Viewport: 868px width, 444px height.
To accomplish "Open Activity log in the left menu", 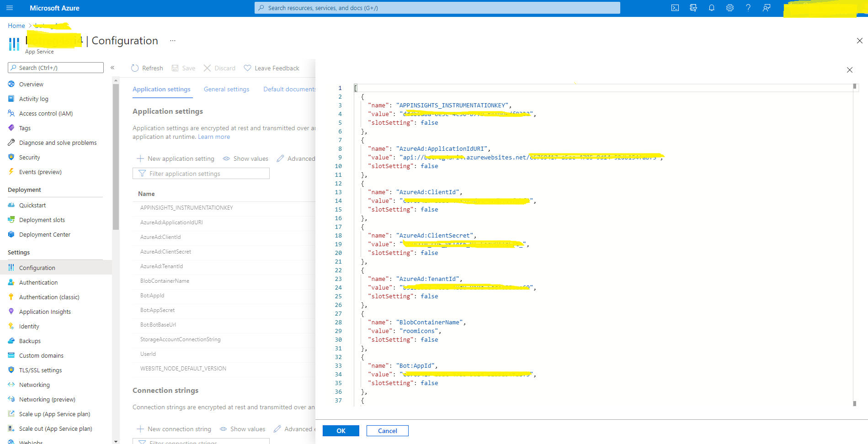I will tap(33, 99).
